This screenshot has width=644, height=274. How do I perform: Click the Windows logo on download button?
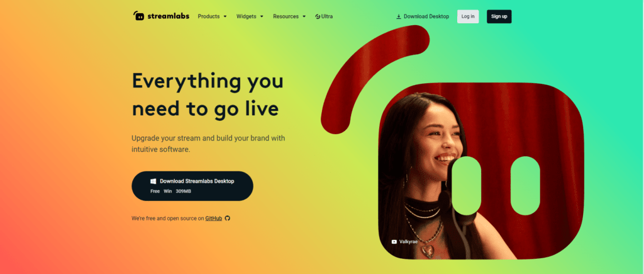(x=153, y=181)
